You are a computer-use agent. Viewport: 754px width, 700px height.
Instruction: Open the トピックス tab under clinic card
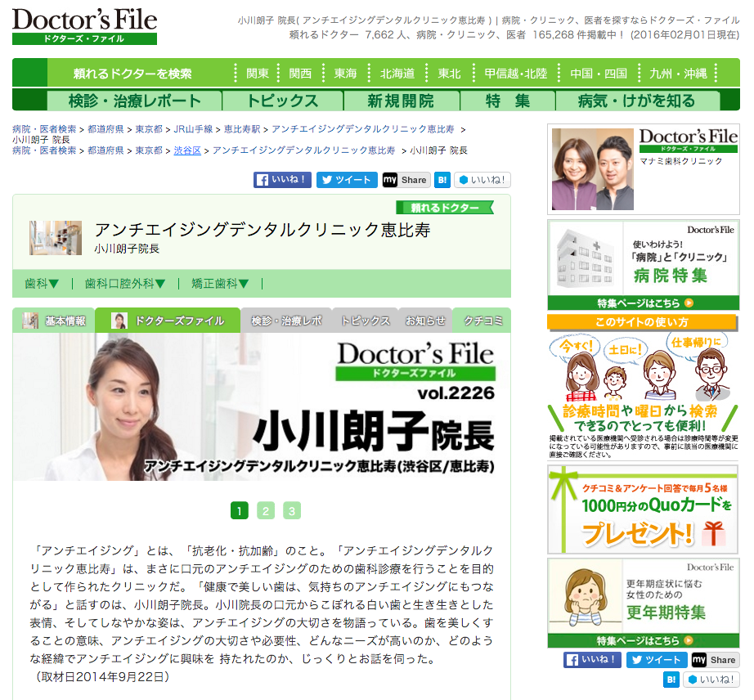coord(365,321)
